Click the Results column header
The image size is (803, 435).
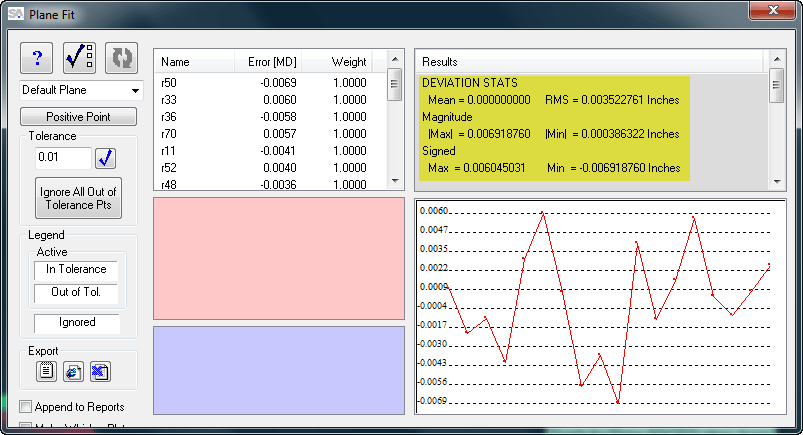click(589, 62)
